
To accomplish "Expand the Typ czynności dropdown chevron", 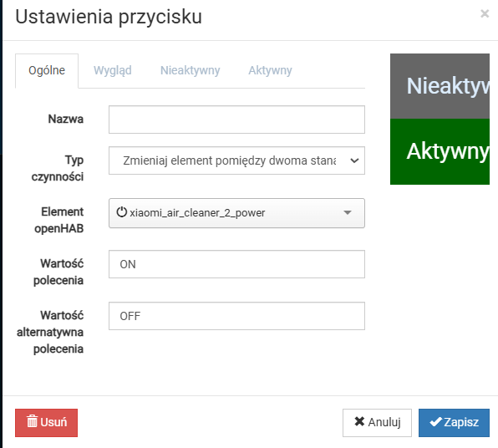I will pyautogui.click(x=354, y=160).
